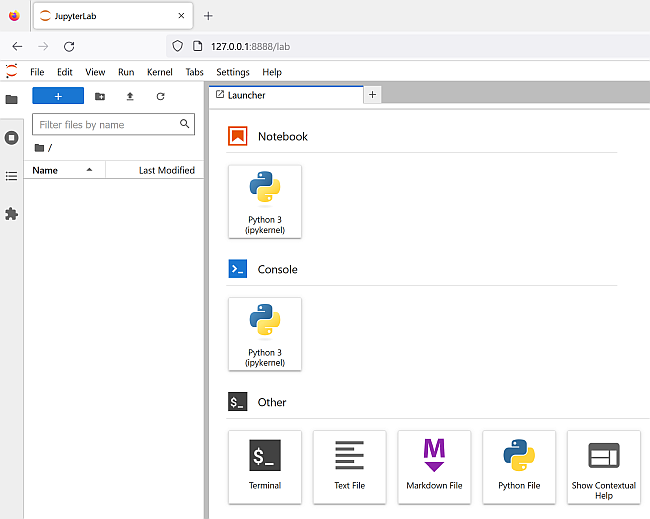The image size is (650, 519).
Task: Refresh the file browser list
Action: coord(160,97)
